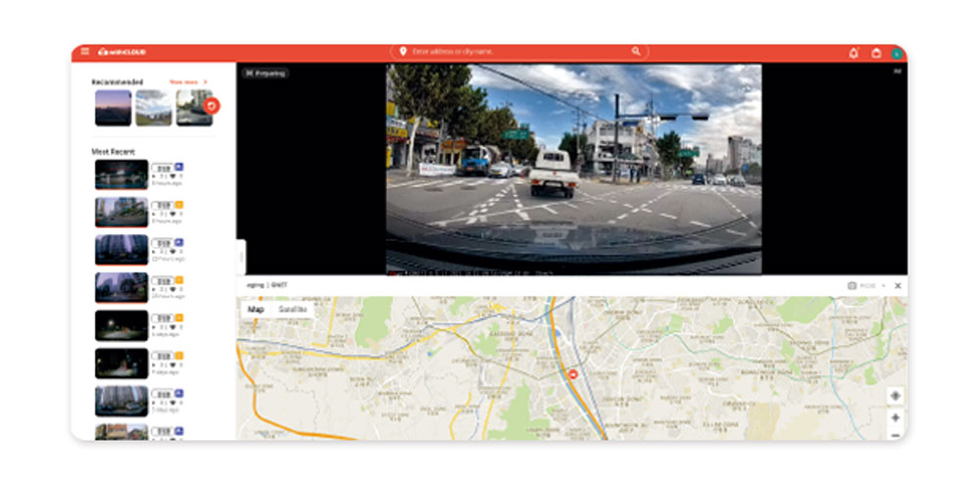Click blue badge on seventh recent video
The width and height of the screenshot is (980, 483).
tap(179, 394)
